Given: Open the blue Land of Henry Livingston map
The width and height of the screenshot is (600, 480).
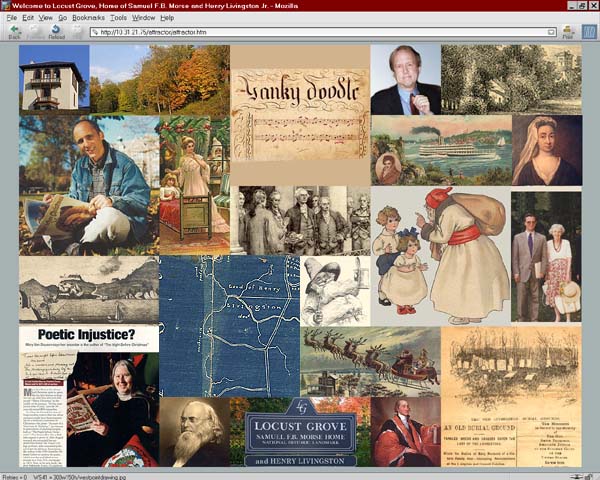Looking at the screenshot, I should (x=229, y=326).
